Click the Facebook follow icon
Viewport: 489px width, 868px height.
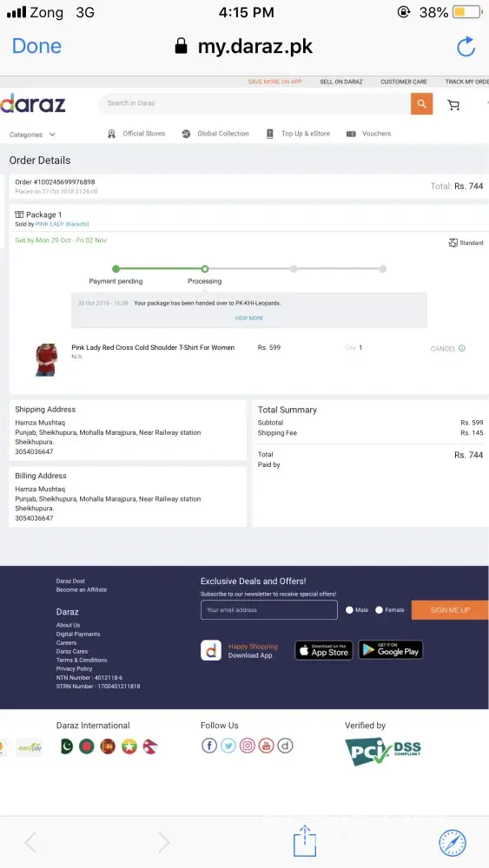(x=209, y=746)
